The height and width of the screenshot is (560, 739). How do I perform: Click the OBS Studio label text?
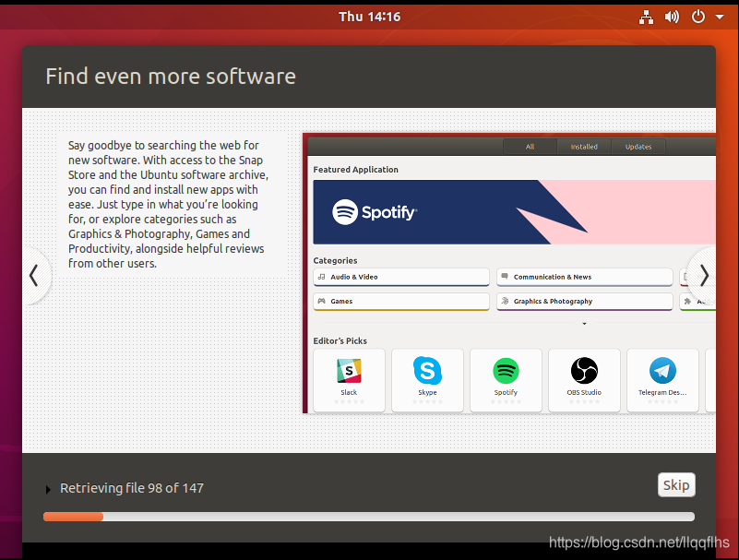pyautogui.click(x=584, y=392)
